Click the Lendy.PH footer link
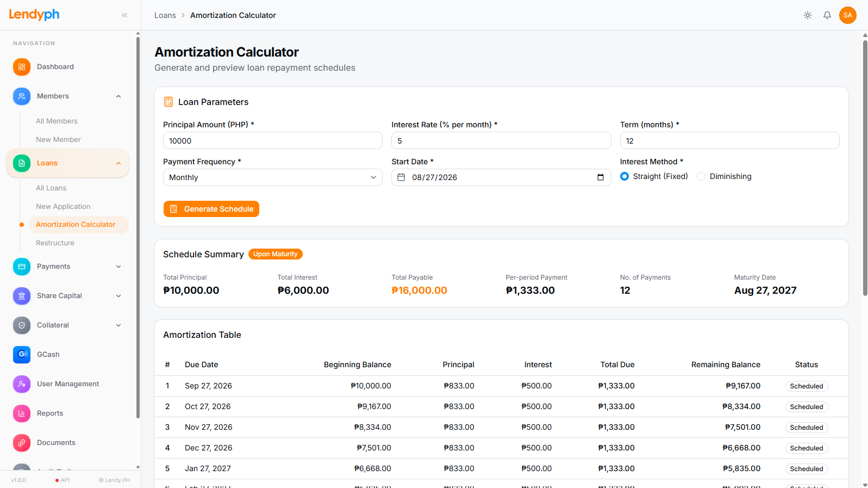868x488 pixels. pos(114,480)
